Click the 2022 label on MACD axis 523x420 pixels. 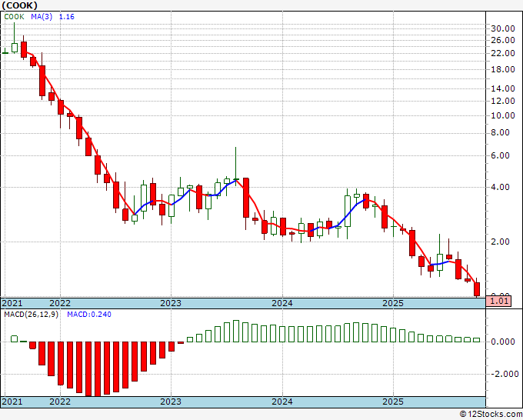pyautogui.click(x=60, y=402)
